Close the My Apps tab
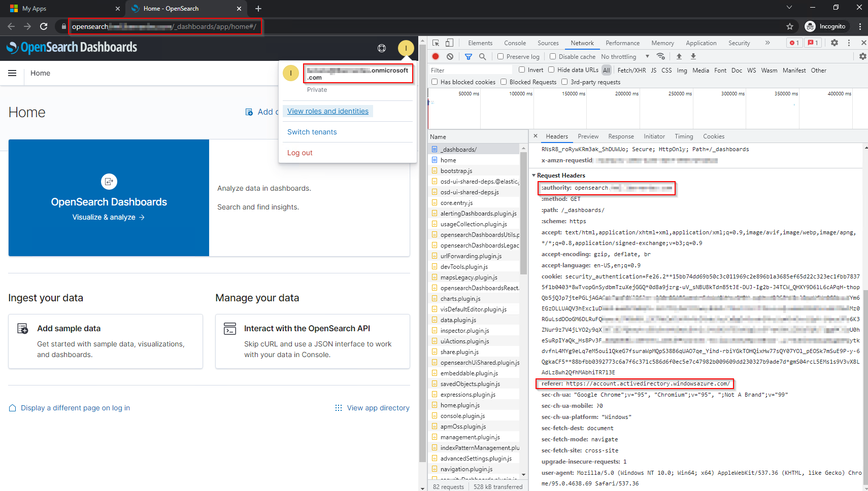Screen dimensions: 868x491 pyautogui.click(x=118, y=9)
